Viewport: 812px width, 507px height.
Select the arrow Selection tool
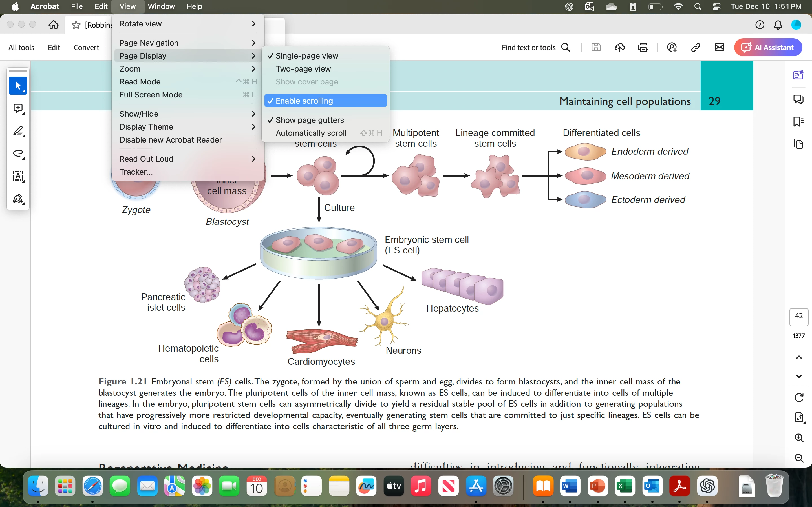[18, 86]
